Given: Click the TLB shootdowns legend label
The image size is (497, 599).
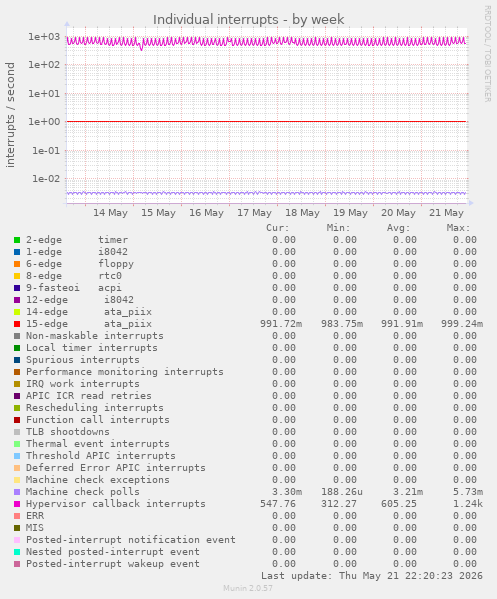Looking at the screenshot, I should [x=68, y=432].
